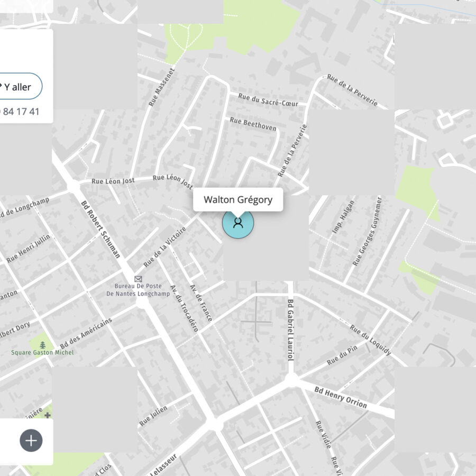Click the Rue Beethoven street label
Image resolution: width=476 pixels, height=476 pixels.
[x=253, y=124]
